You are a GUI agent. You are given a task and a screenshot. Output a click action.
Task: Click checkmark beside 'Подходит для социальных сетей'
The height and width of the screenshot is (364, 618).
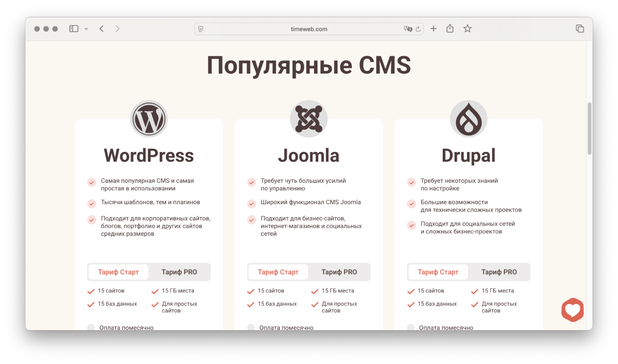click(411, 225)
